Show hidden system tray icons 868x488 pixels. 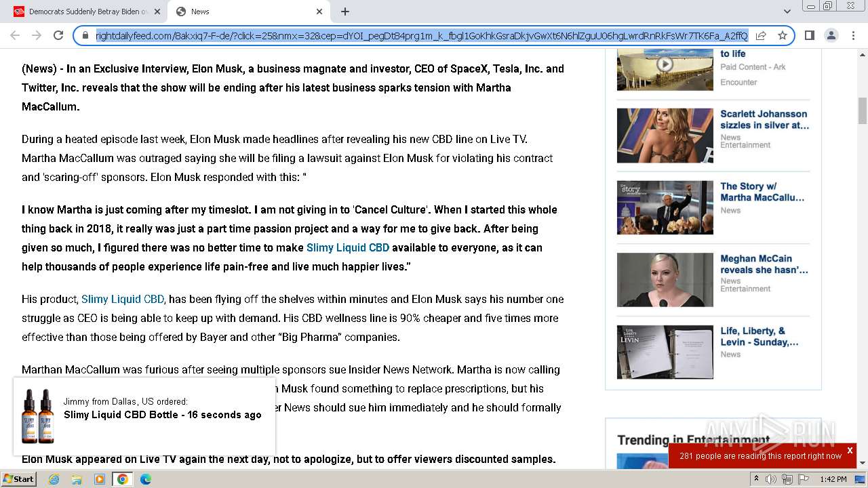tap(757, 479)
